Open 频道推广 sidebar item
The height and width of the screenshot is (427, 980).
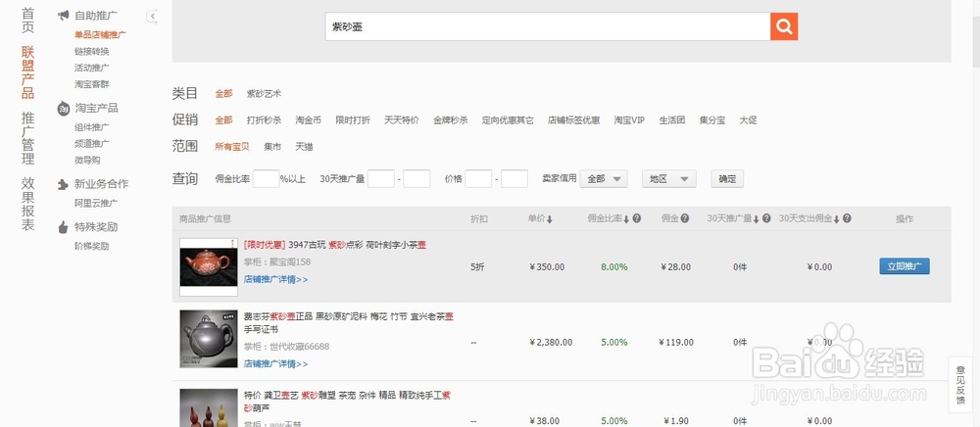[x=92, y=144]
